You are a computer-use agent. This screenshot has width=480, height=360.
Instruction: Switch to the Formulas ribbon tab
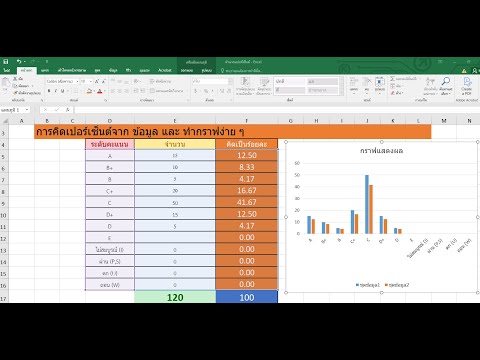(97, 70)
